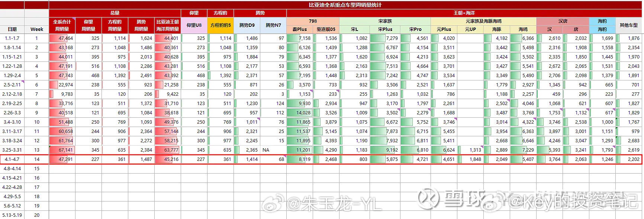Click the highlighted date cell 4.1-4.7
Image resolution: width=644 pixels, height=219 pixels.
(x=12, y=159)
